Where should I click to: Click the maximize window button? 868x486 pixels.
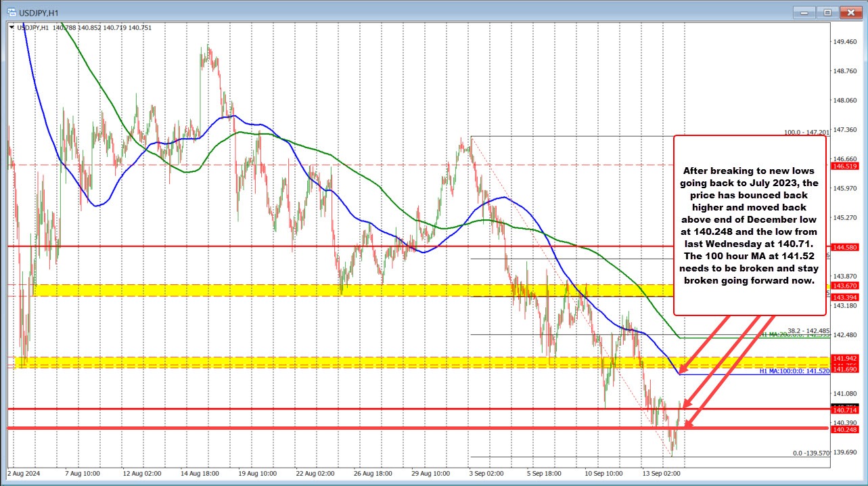tap(826, 12)
